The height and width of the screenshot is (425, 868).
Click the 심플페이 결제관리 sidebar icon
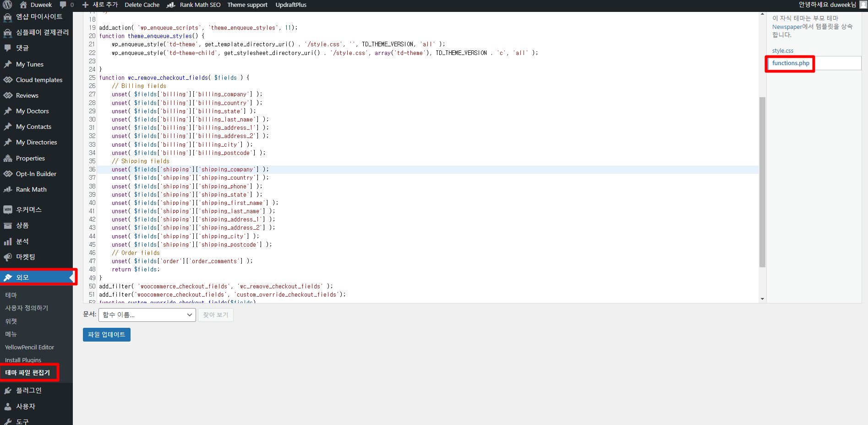coord(8,33)
